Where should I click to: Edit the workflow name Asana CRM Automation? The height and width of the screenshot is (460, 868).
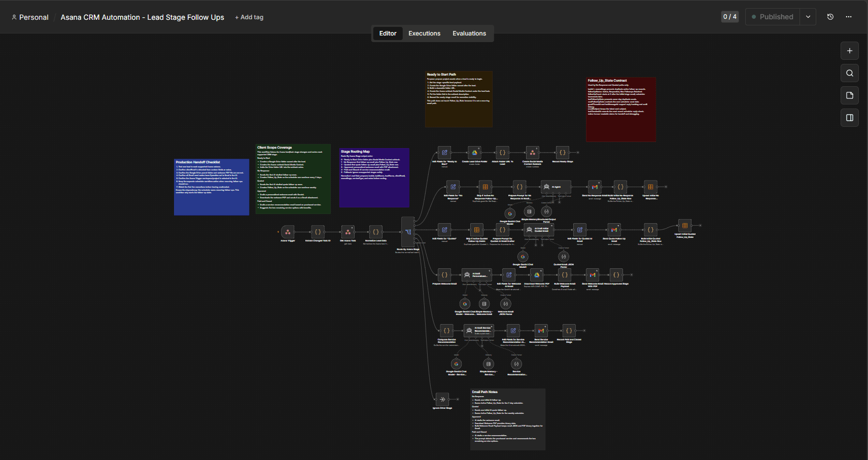[x=142, y=17]
